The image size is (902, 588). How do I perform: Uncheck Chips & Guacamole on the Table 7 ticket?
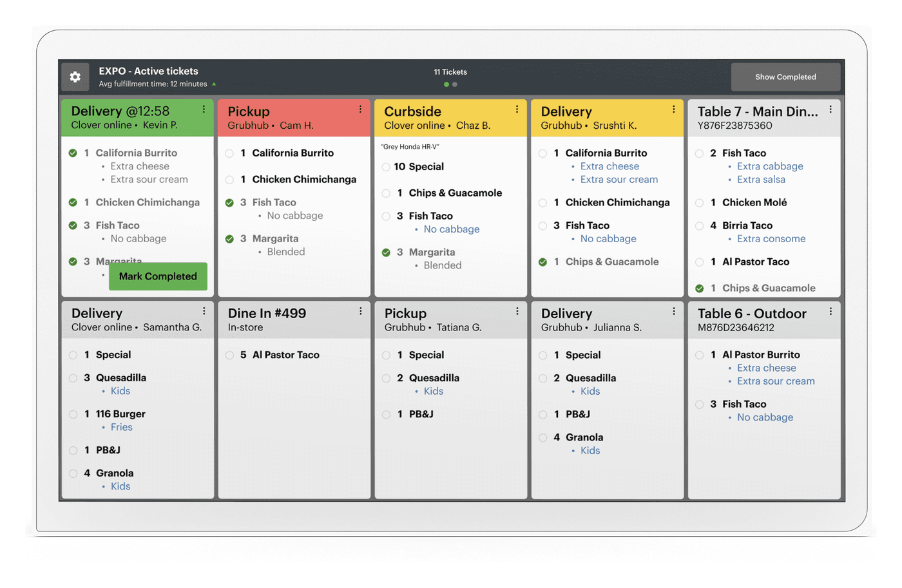pyautogui.click(x=699, y=289)
